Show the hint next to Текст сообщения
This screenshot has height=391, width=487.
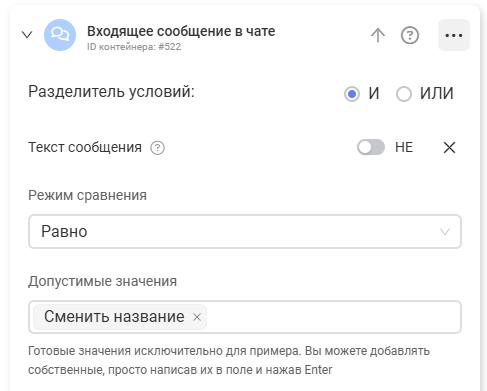point(157,148)
